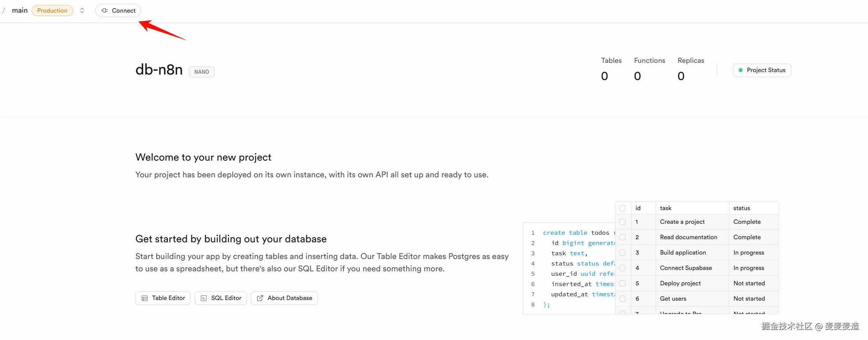Image resolution: width=868 pixels, height=340 pixels.
Task: Click the SQL Editor terminal icon
Action: (x=204, y=298)
